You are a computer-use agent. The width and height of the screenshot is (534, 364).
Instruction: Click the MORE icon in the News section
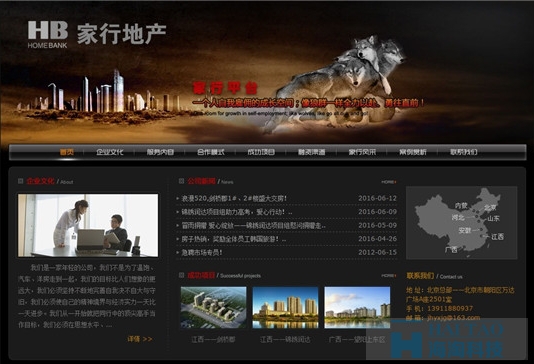(x=389, y=182)
